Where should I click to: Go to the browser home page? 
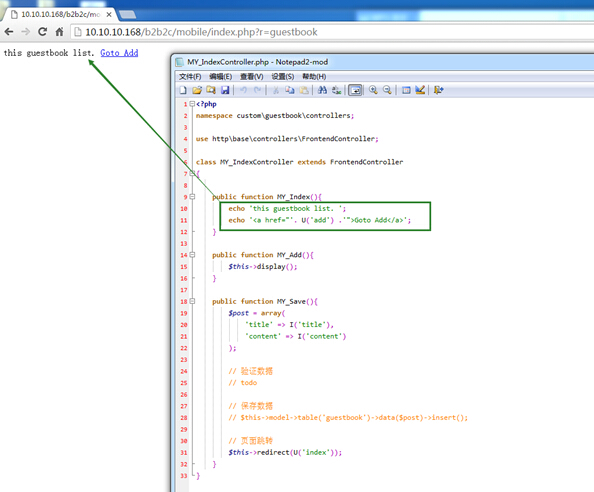tap(59, 32)
